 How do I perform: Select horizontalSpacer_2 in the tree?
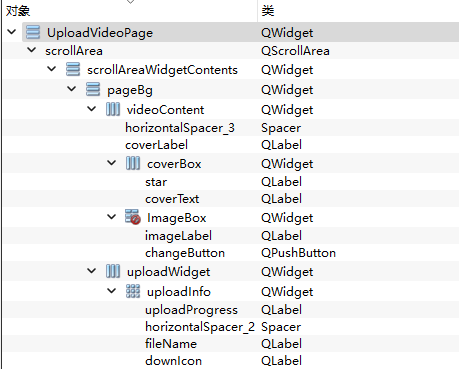(x=200, y=327)
